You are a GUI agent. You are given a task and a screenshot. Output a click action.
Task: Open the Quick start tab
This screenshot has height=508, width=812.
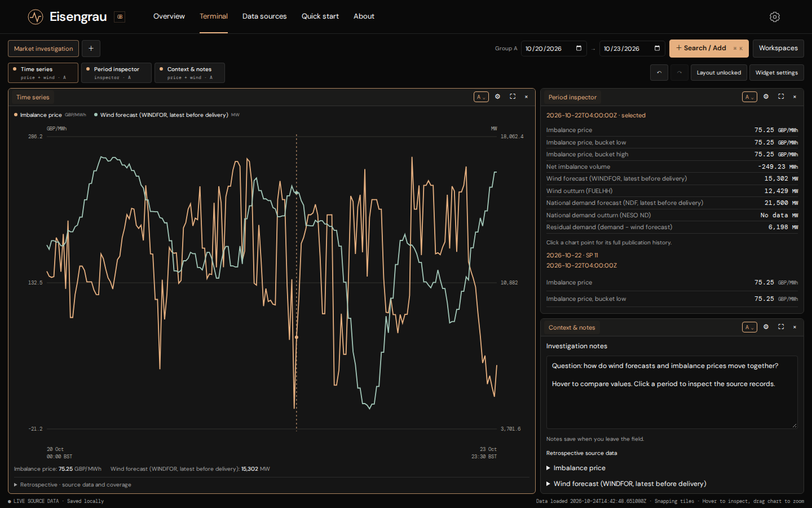pos(320,16)
